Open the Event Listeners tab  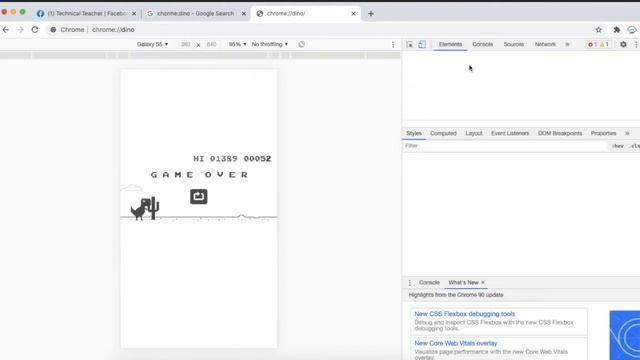point(510,133)
